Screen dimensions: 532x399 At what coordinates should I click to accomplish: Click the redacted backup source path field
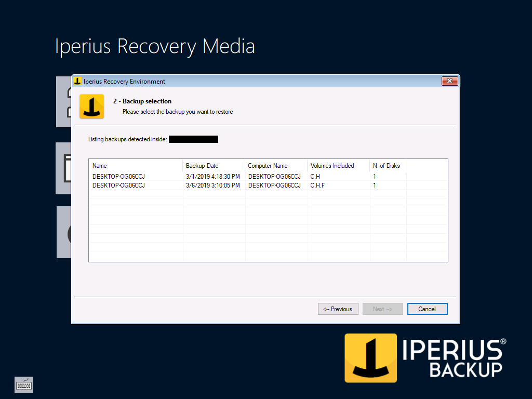(193, 139)
